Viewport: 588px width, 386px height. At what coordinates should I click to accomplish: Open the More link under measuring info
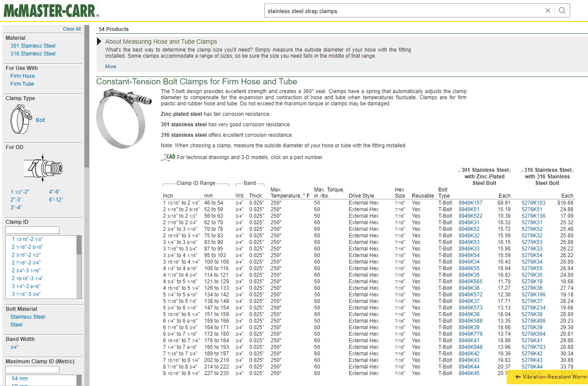tap(111, 66)
